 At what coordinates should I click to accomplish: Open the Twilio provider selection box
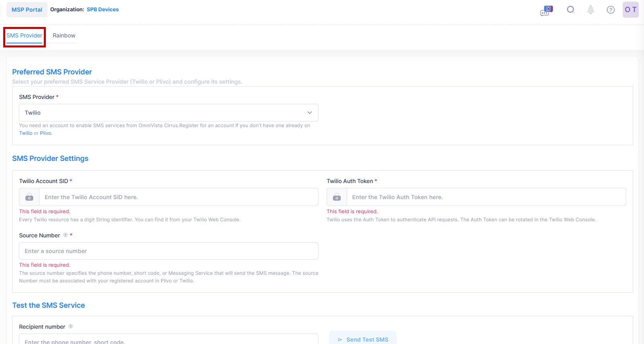161,113
